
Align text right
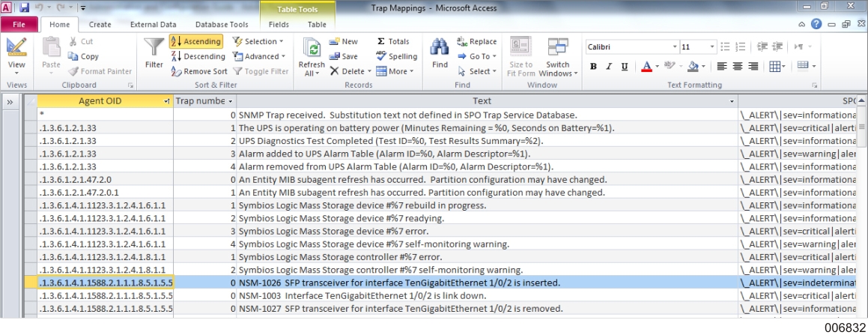[x=753, y=67]
